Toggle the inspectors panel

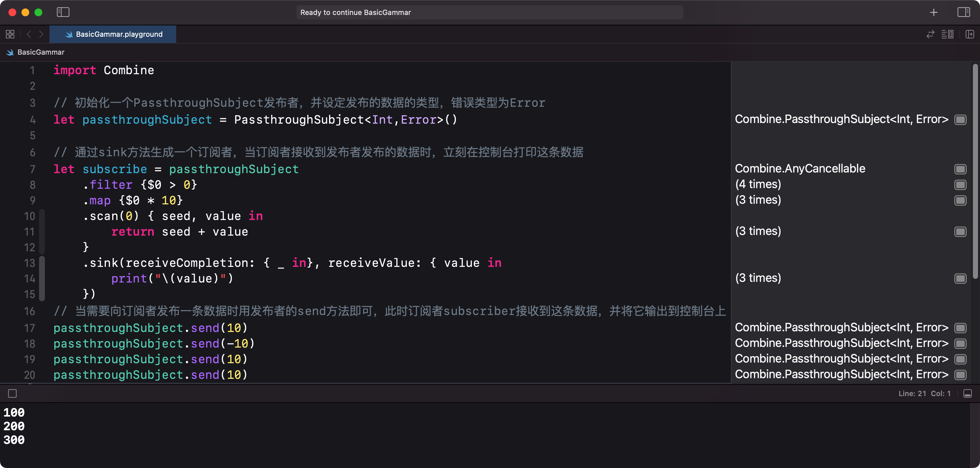(963, 12)
